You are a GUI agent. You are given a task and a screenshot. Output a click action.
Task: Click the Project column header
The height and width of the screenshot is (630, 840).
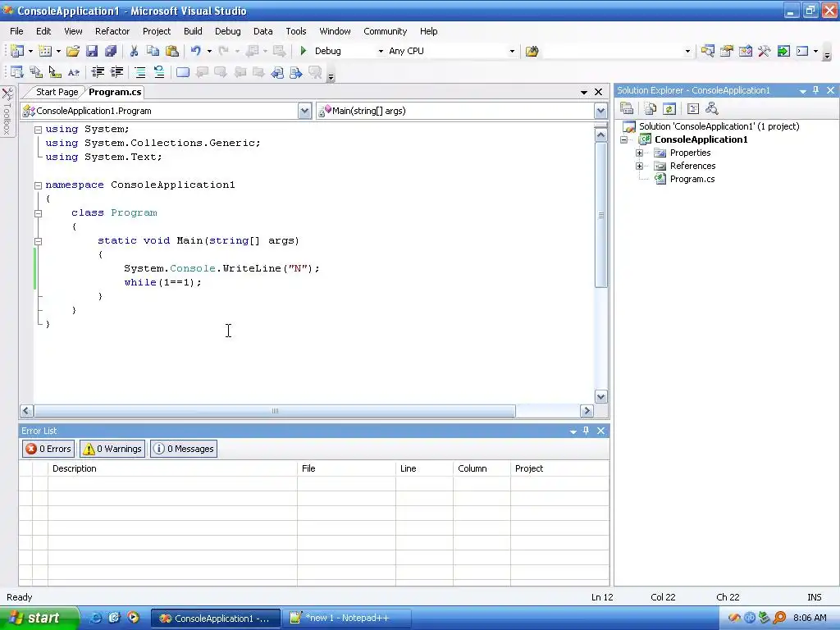coord(559,468)
